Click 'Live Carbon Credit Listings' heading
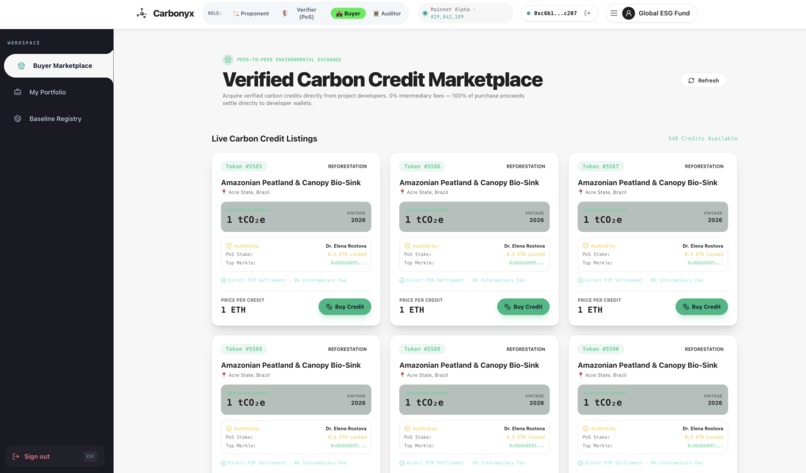 (264, 138)
